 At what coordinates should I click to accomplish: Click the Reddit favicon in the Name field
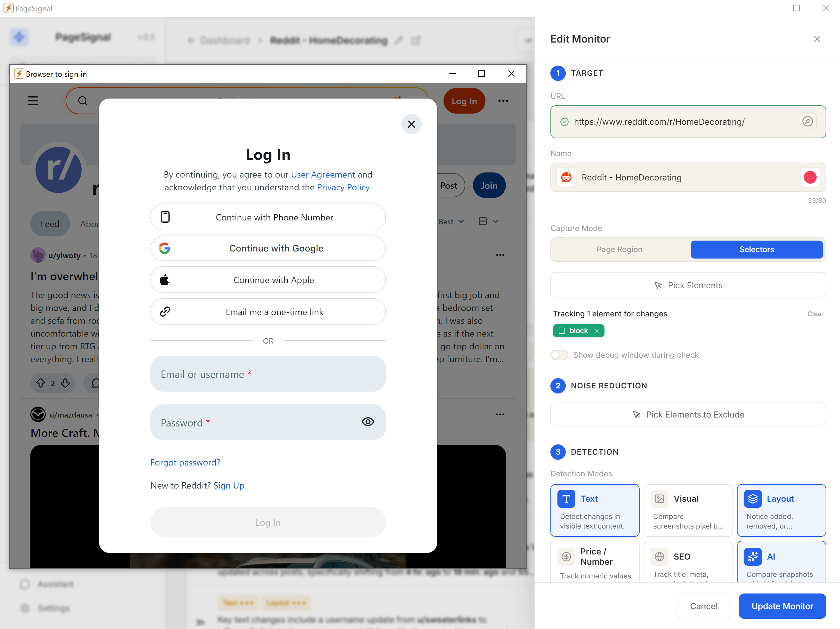coord(566,177)
